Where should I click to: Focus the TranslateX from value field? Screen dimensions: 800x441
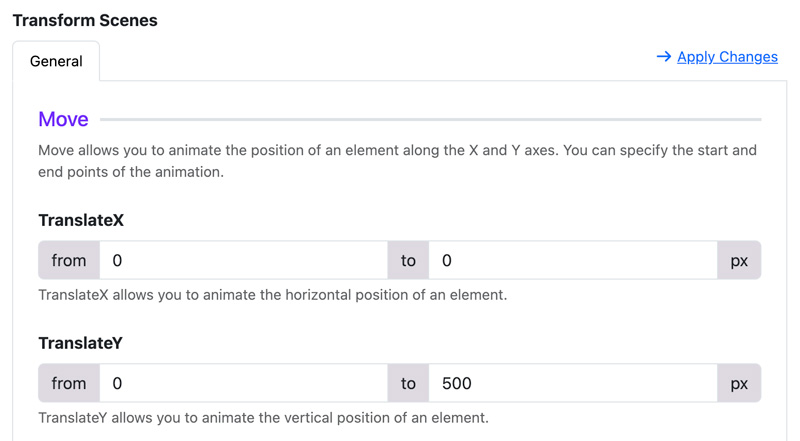click(243, 260)
